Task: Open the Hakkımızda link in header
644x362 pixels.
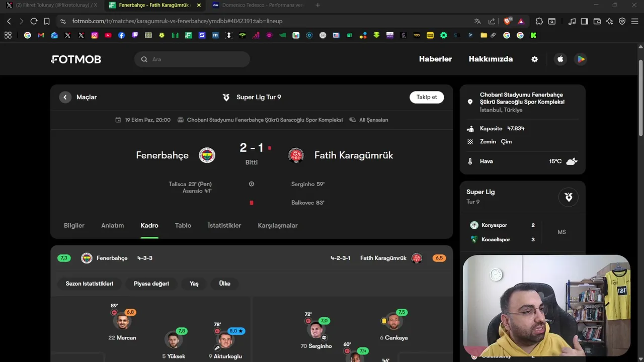Action: (491, 59)
